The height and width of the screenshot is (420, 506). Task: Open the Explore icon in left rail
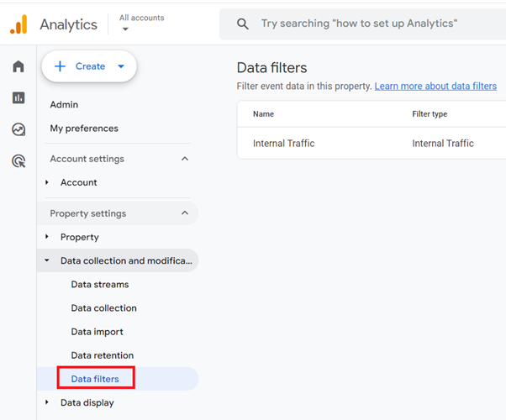tap(18, 129)
